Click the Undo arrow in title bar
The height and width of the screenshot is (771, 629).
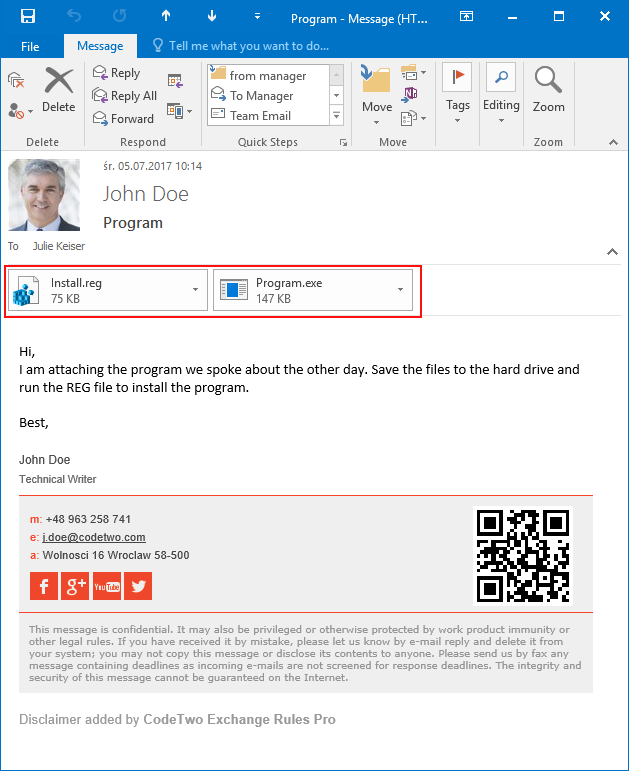pos(74,16)
